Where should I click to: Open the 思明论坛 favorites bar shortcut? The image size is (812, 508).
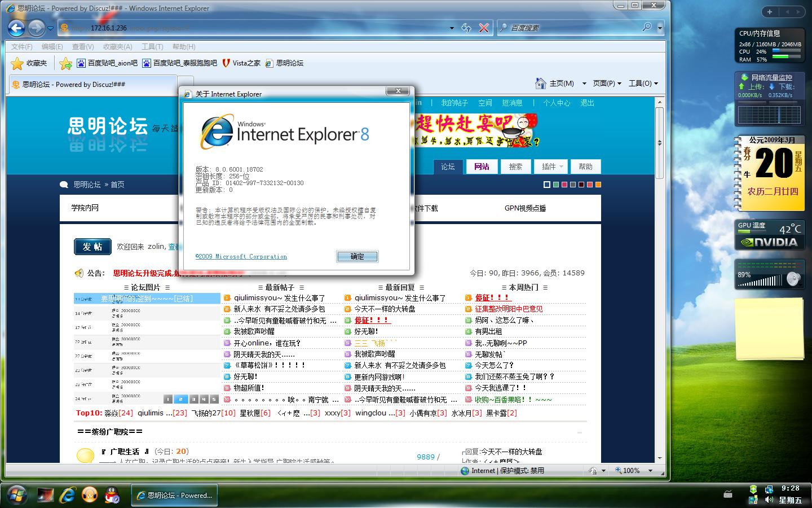pos(284,63)
